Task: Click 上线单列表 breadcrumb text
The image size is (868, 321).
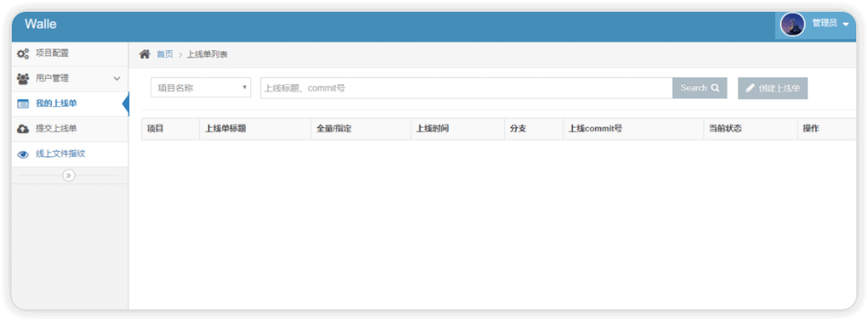Action: coord(207,54)
